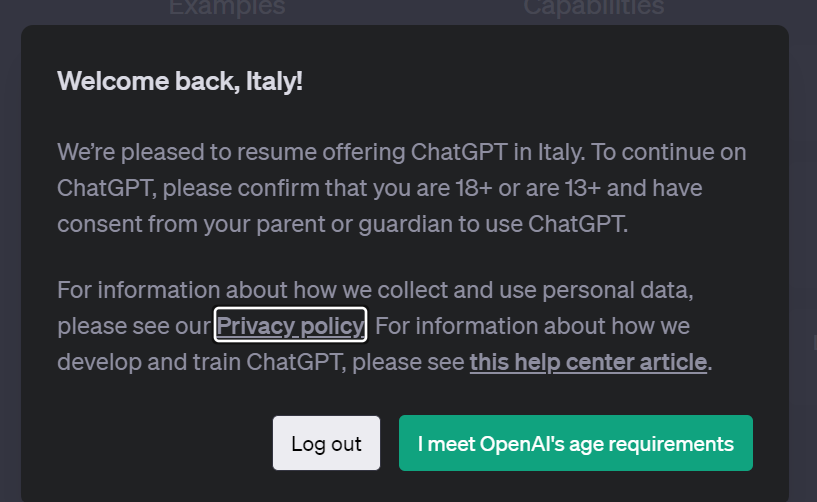Screen dimensions: 817x502
Task: Click the "Welcome back, Italy!" dialog title
Action: (x=180, y=81)
